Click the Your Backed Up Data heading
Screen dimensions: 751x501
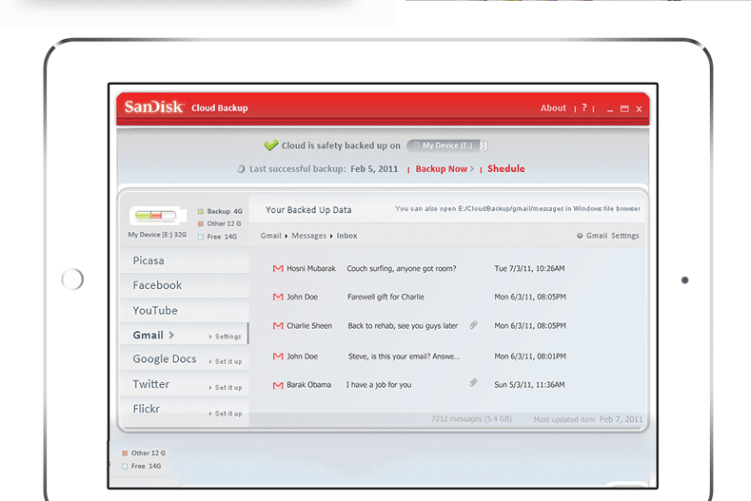click(x=308, y=210)
